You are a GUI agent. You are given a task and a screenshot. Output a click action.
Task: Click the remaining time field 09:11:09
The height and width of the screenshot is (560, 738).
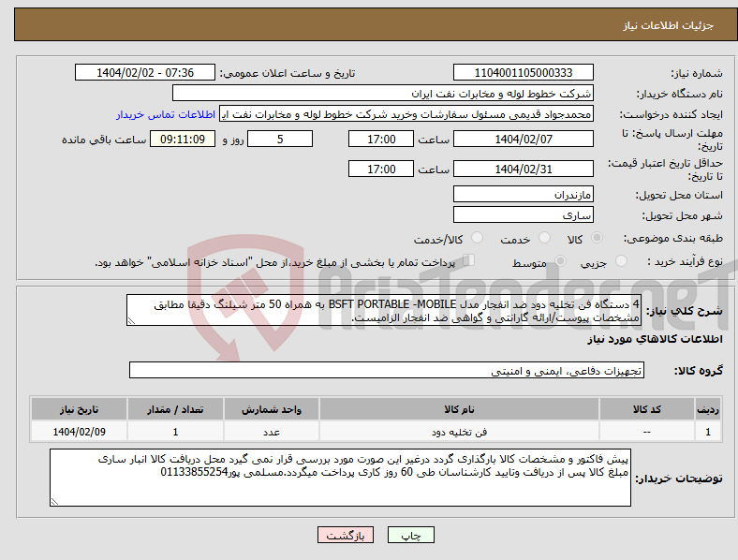[x=183, y=139]
